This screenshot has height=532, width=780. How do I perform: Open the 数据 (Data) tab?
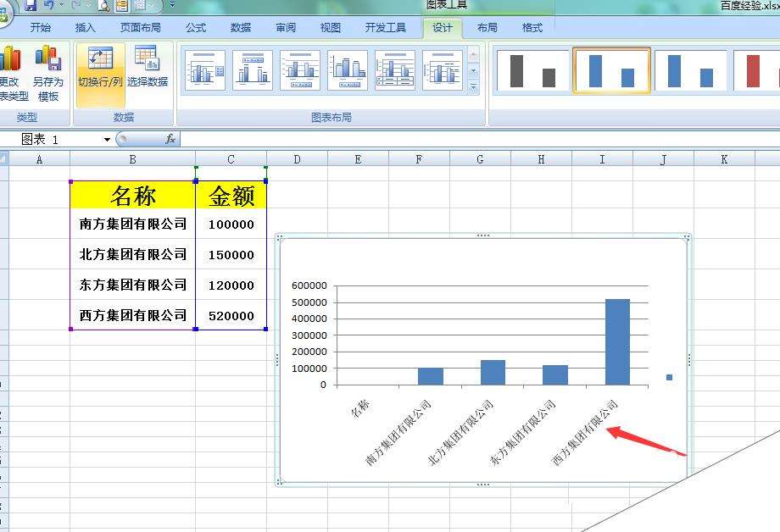pyautogui.click(x=241, y=28)
